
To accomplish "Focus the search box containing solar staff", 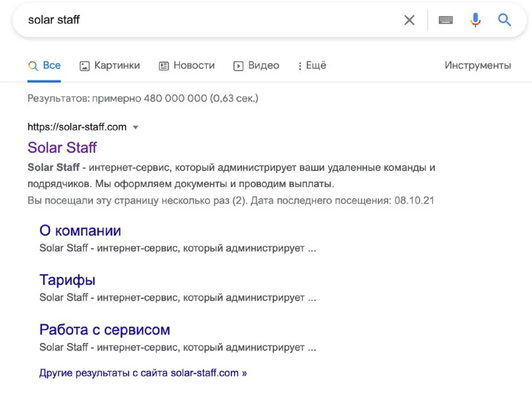I will coord(199,20).
